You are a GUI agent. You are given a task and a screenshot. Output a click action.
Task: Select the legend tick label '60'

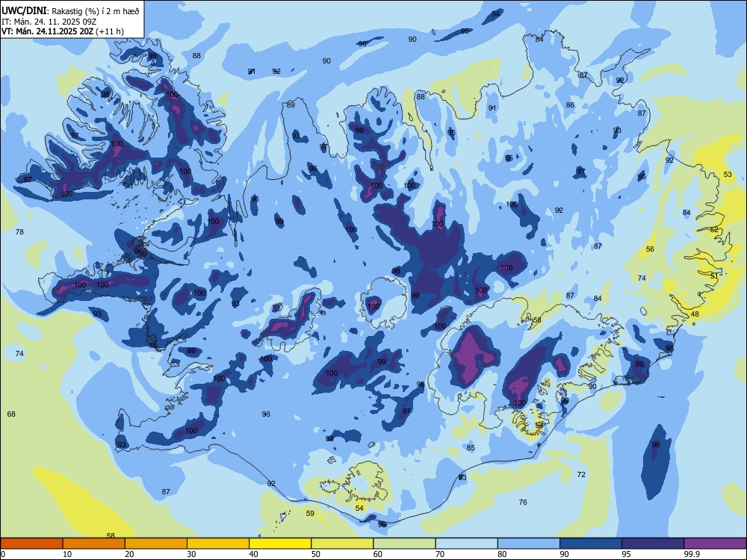point(378,554)
